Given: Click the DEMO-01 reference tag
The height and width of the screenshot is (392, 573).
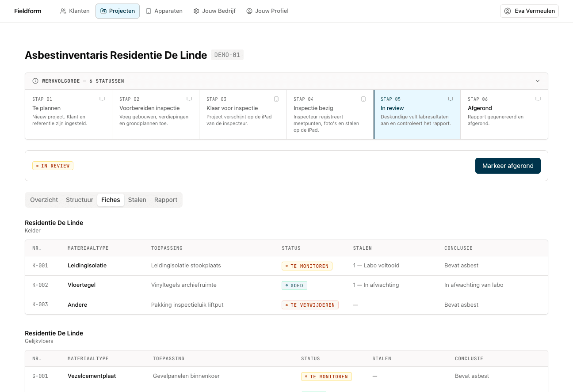Looking at the screenshot, I should (x=227, y=55).
